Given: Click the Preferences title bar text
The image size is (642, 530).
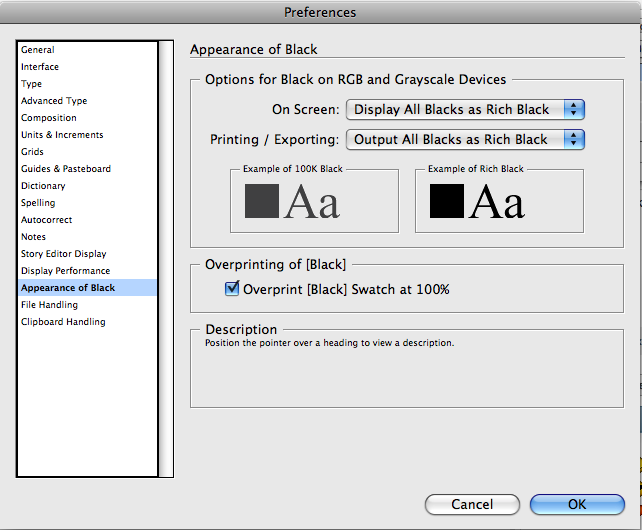Looking at the screenshot, I should 320,12.
